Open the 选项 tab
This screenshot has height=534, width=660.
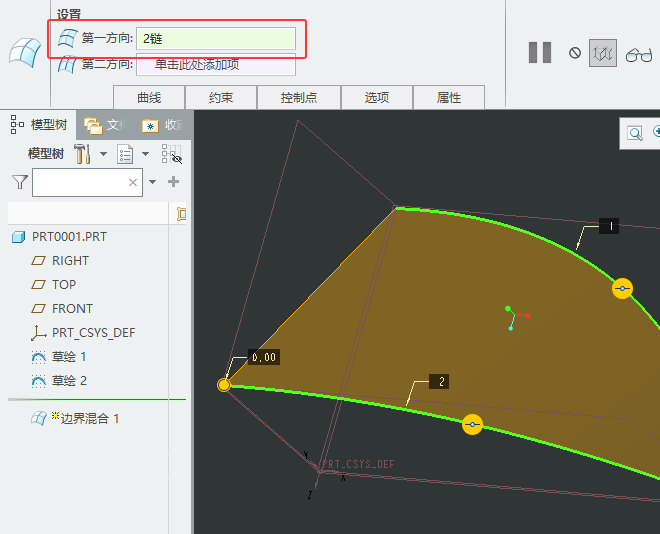377,98
